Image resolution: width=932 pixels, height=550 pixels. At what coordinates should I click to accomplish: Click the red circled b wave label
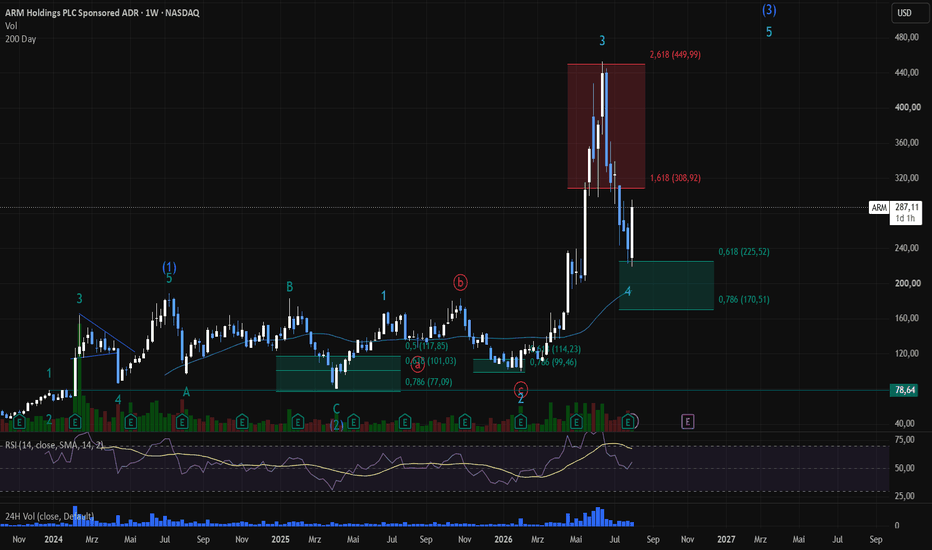pyautogui.click(x=460, y=282)
